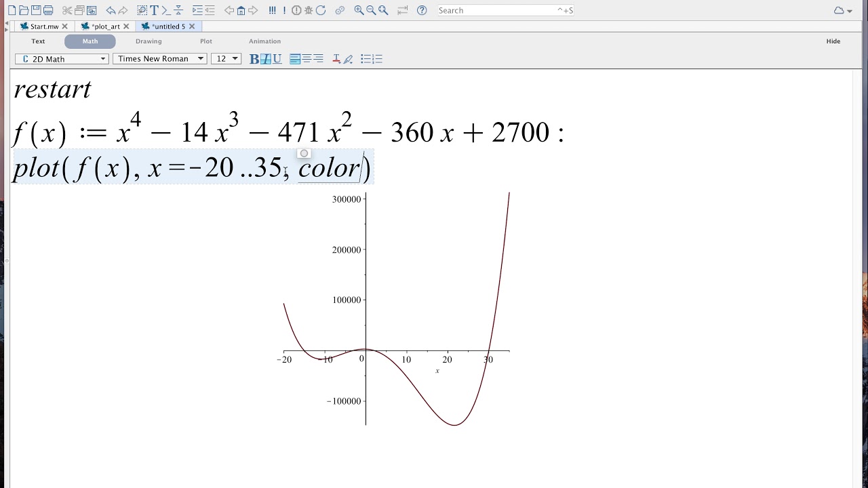Zoom out with the magnifier minus icon

point(371,10)
